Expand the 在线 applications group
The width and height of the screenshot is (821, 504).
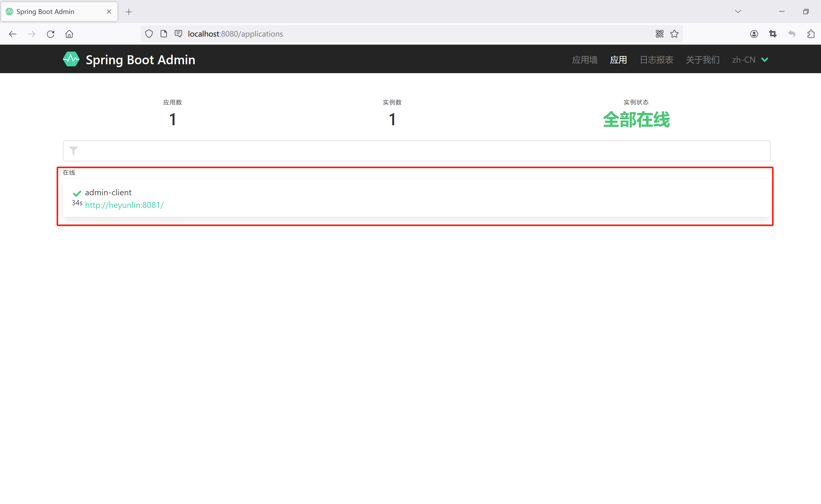(69, 172)
